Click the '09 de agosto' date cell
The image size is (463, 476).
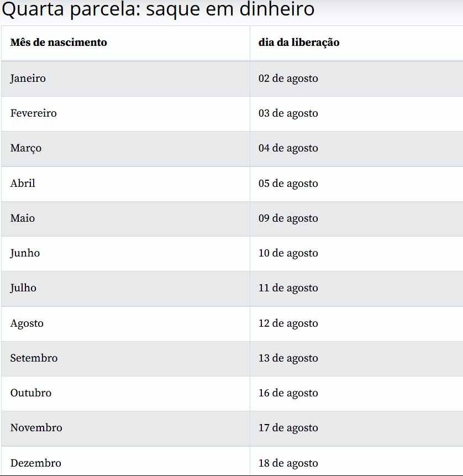(288, 218)
